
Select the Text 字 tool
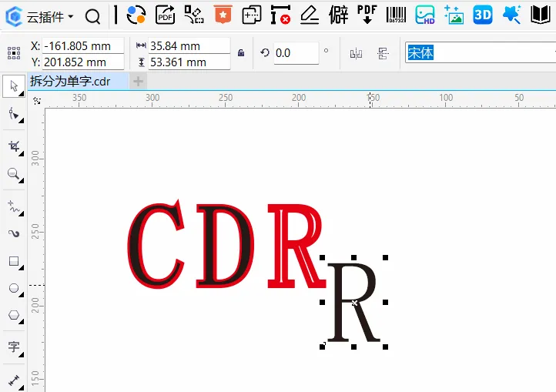coord(14,347)
